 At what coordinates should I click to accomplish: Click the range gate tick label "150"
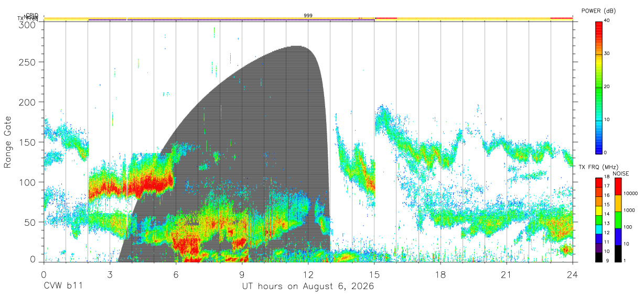[28, 142]
